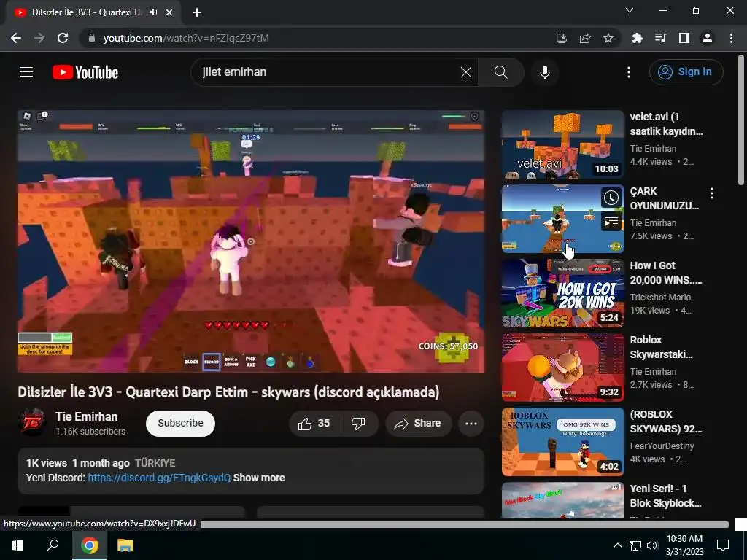Click the Sign in button
Viewport: 747px width, 560px height.
(686, 72)
